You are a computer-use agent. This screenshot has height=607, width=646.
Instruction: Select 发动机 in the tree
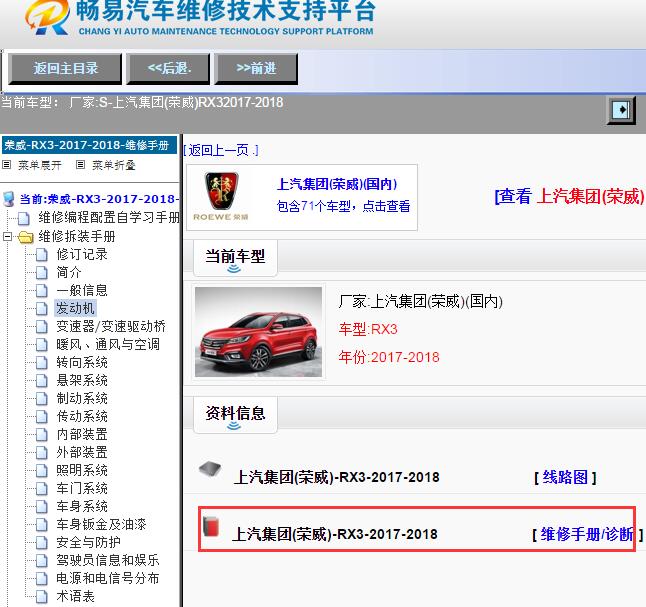75,308
